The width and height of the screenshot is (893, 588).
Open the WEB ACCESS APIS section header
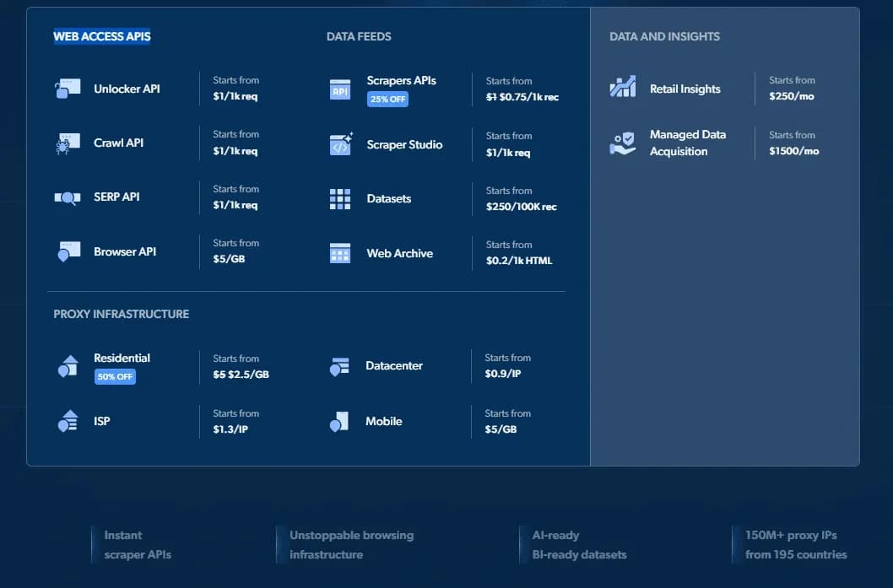point(101,36)
